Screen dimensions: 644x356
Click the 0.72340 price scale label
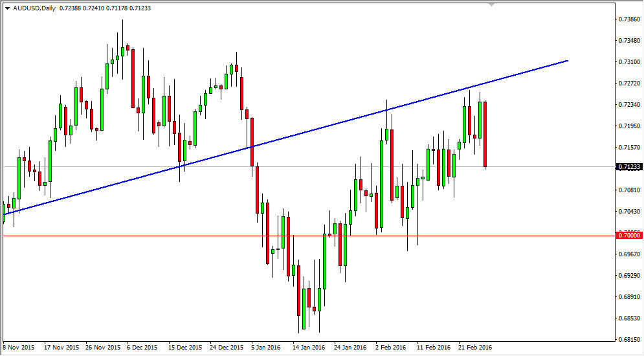[x=630, y=105]
